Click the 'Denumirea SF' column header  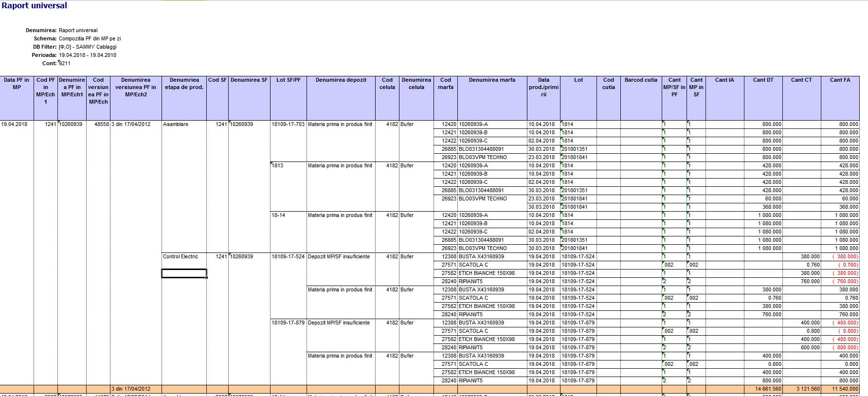coord(249,98)
